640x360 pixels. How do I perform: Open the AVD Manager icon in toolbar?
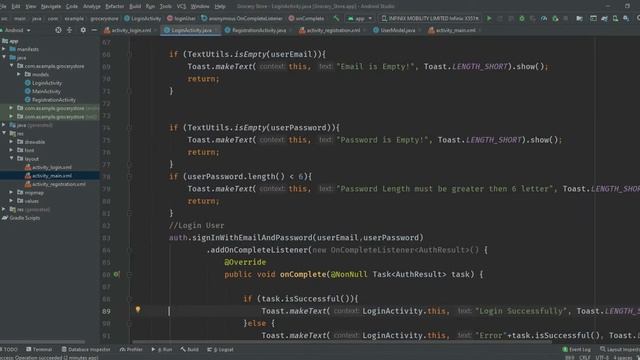(x=615, y=18)
